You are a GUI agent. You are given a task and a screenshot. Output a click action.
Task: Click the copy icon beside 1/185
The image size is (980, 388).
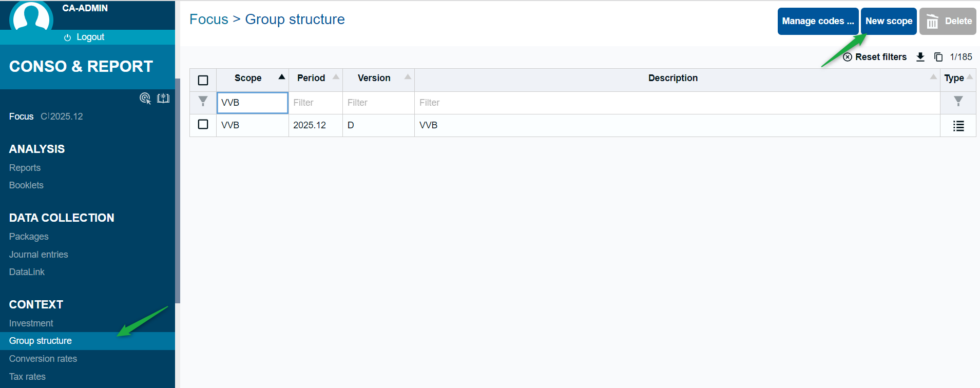[938, 57]
